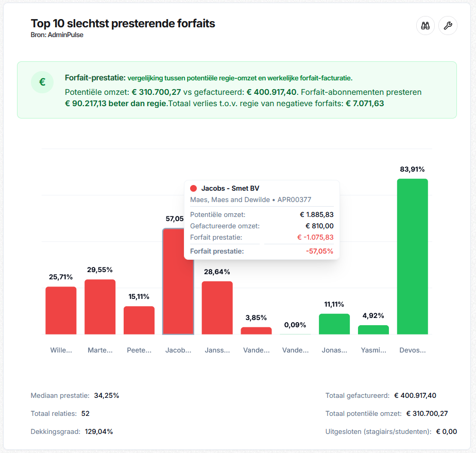Screen dimensions: 476x453
Task: Open the wrench settings icon
Action: point(448,25)
